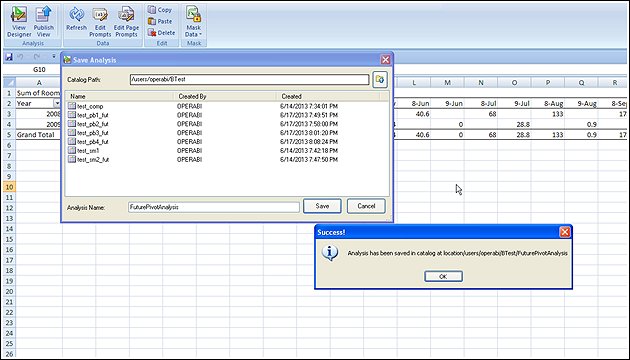Image resolution: width=630 pixels, height=360 pixels.
Task: Click the save icon in quick access toolbar
Action: point(8,57)
